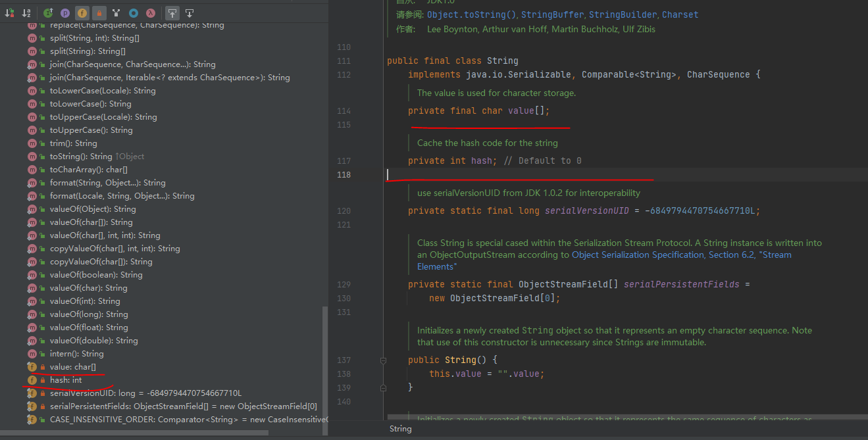Select split(String, int): String[] in tree

[95, 38]
